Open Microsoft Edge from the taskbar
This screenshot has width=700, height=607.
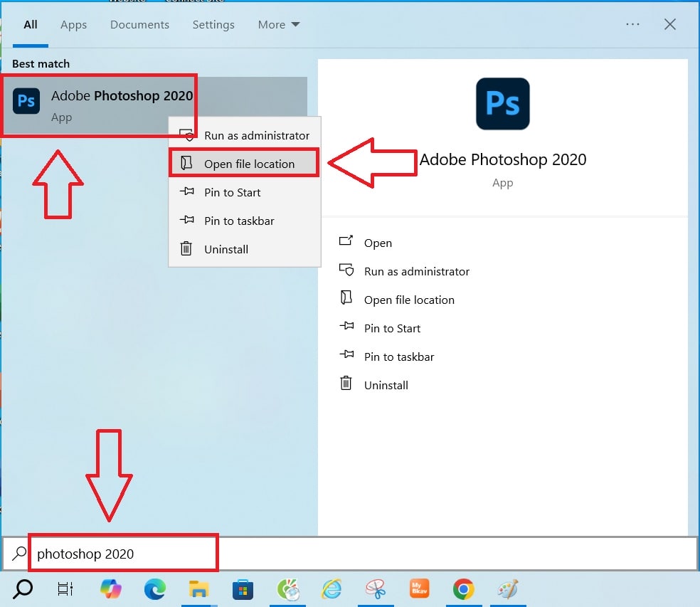click(155, 589)
